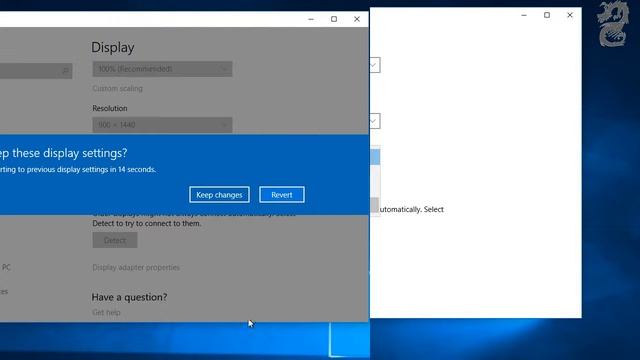640x360 pixels.
Task: Maximize the Display settings window
Action: 334,19
